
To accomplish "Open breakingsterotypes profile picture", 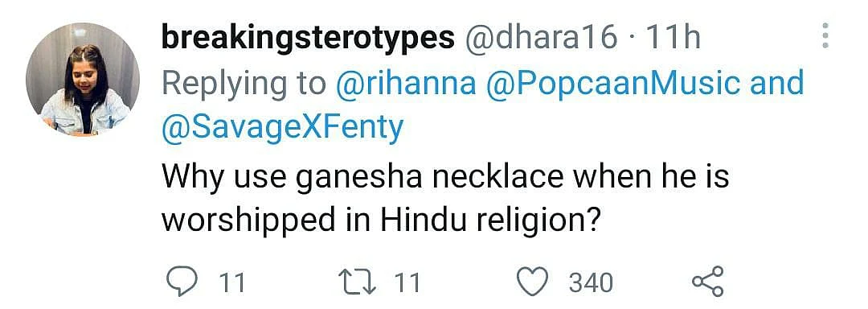I will (83, 79).
